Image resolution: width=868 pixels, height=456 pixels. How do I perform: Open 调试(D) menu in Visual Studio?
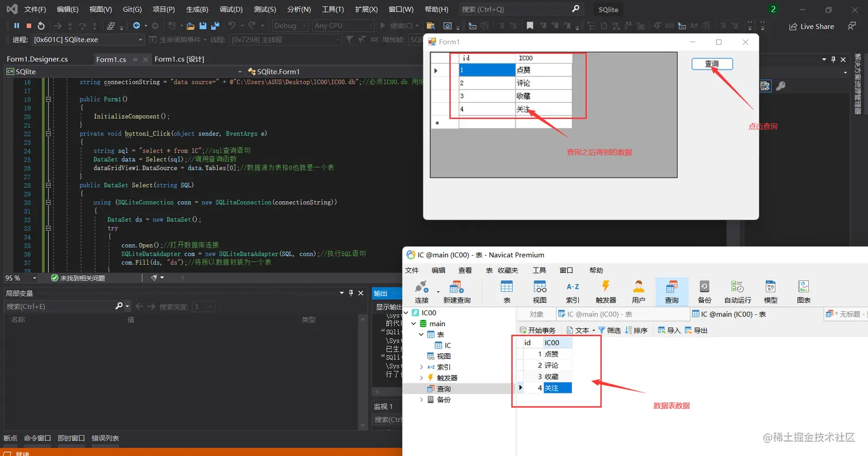(x=231, y=10)
